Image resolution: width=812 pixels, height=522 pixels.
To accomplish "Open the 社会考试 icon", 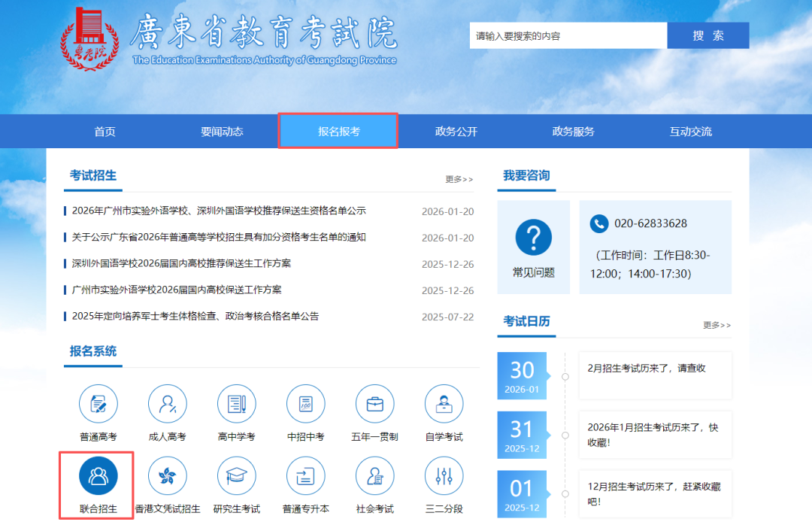I will tap(375, 476).
